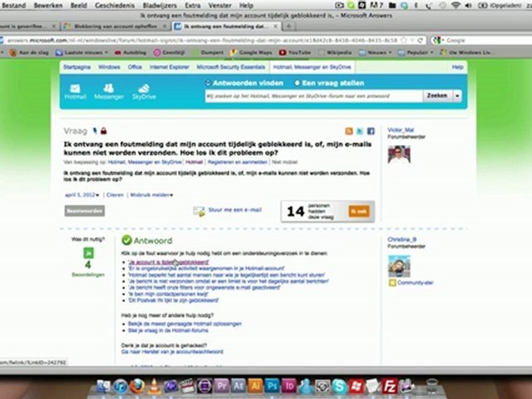Share the question on Twitter
The image size is (532, 399).
click(360, 131)
